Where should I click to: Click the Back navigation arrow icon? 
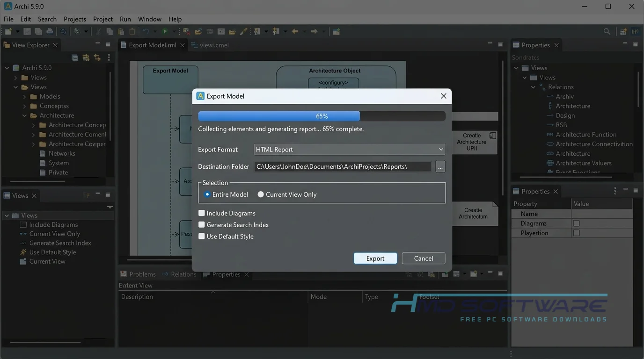pos(295,31)
